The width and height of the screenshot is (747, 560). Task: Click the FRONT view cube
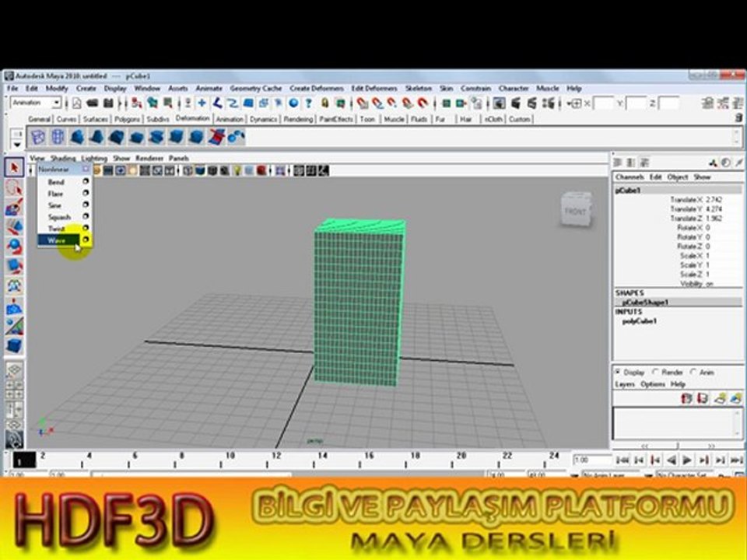click(x=576, y=209)
